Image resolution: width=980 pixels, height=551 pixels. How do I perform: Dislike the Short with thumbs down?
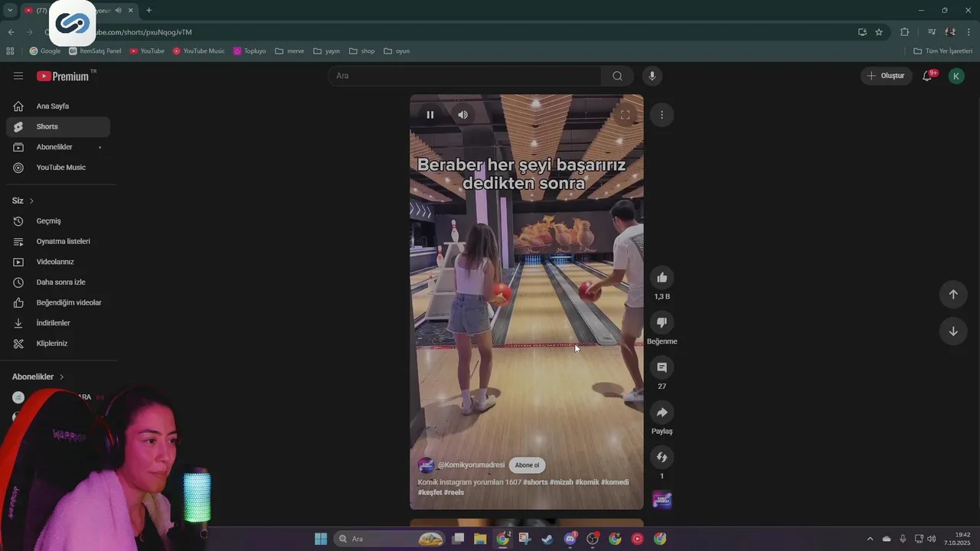[x=662, y=322]
